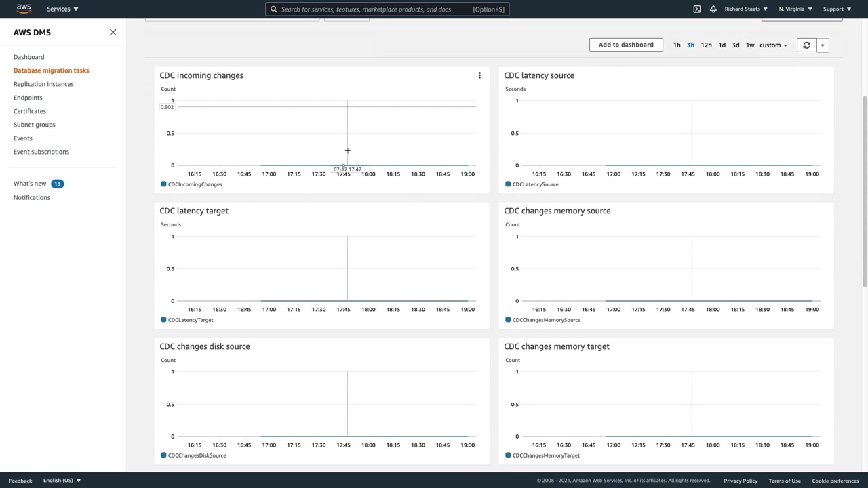Open Cookie preferences
Image resolution: width=868 pixels, height=488 pixels.
click(835, 481)
